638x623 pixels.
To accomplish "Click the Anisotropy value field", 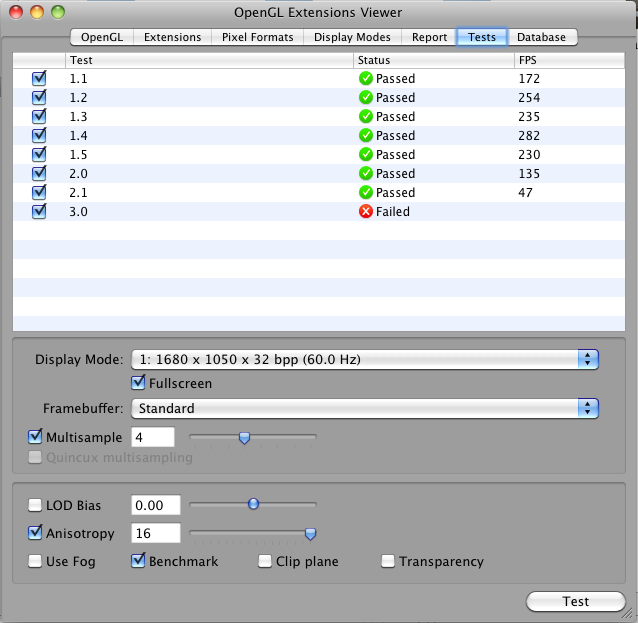I will (156, 533).
